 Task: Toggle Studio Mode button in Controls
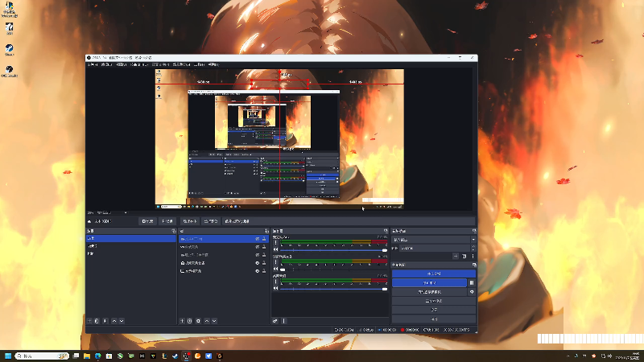[x=434, y=301]
